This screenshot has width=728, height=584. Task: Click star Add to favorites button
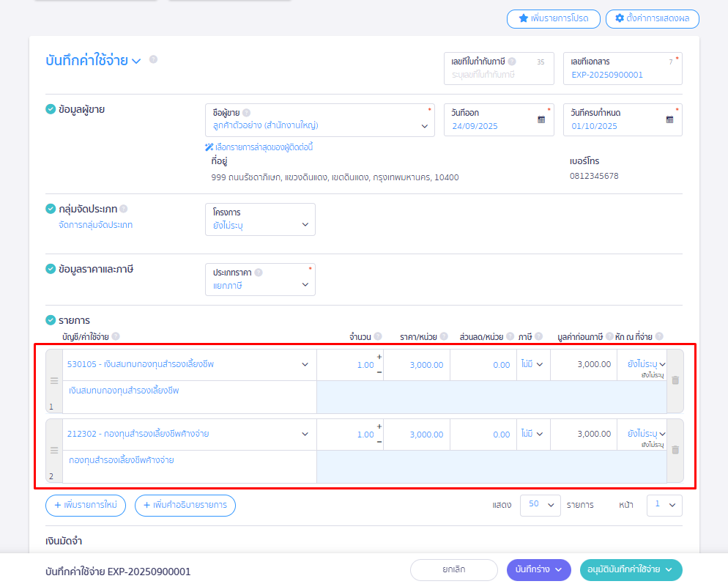(x=553, y=18)
